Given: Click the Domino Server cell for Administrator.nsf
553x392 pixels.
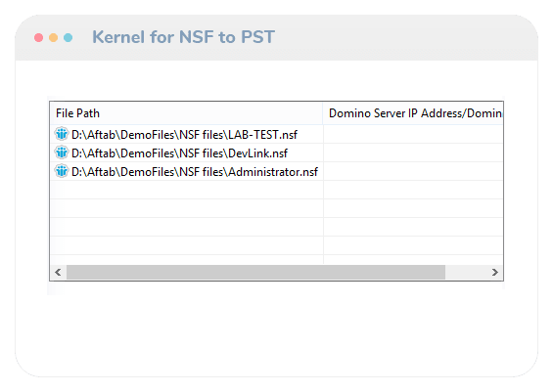Looking at the screenshot, I should (413, 171).
